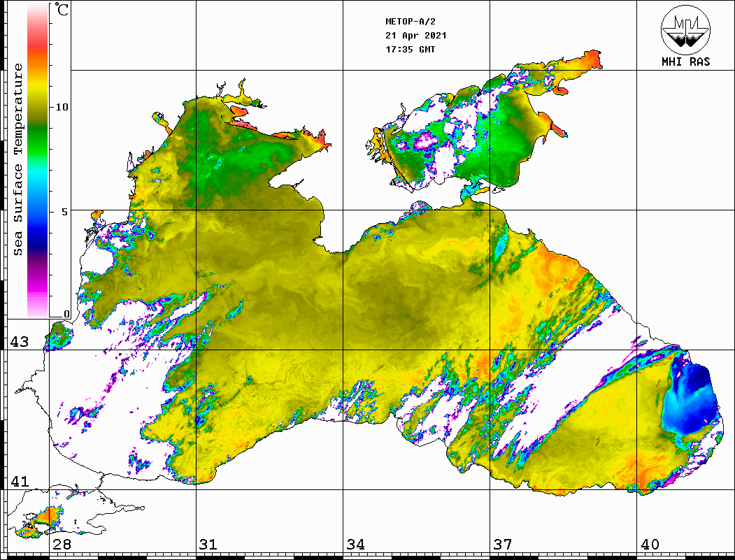Click longitude label '28'
Screen dimensions: 735x560
pyautogui.click(x=62, y=545)
